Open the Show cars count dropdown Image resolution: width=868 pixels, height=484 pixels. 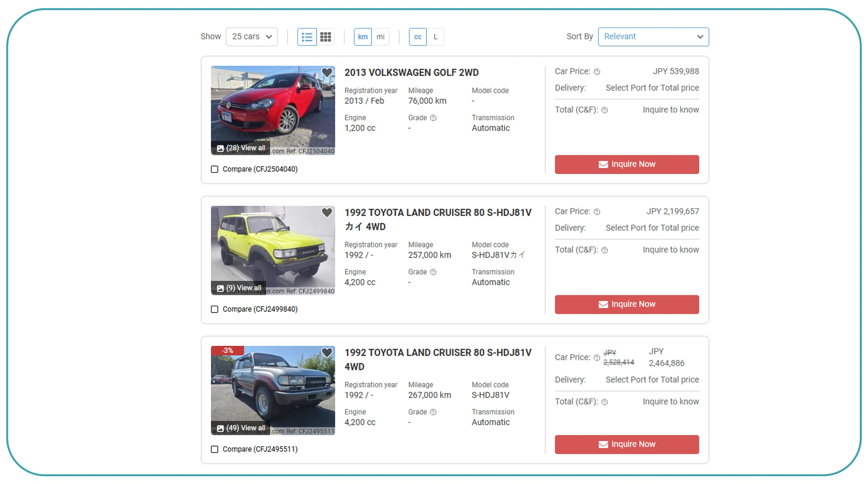tap(251, 36)
